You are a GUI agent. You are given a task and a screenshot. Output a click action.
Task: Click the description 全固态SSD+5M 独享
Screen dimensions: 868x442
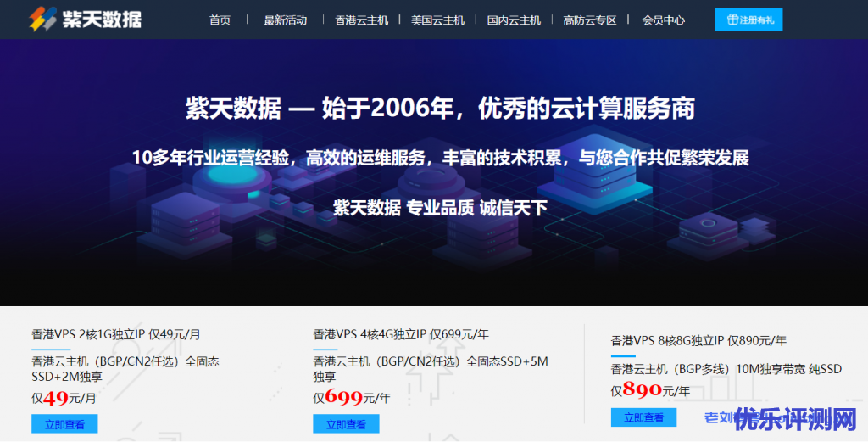[431, 369]
